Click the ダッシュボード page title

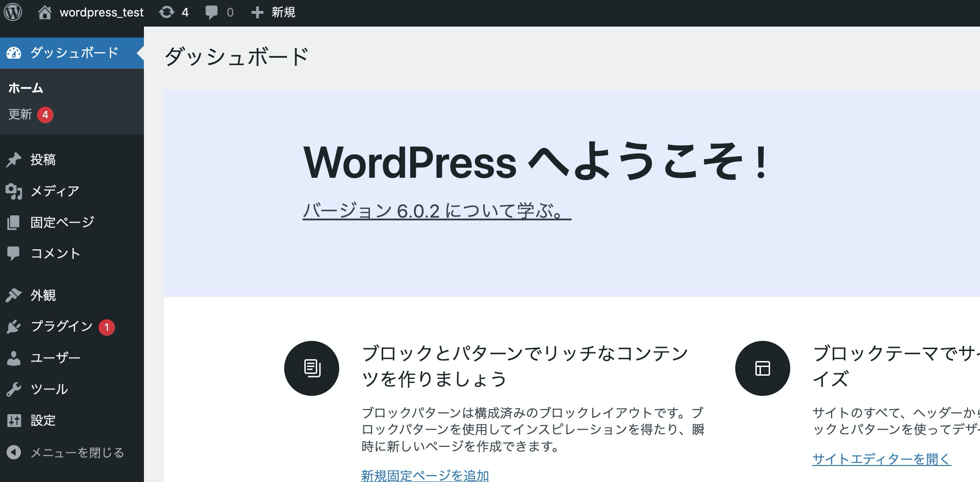pos(237,57)
